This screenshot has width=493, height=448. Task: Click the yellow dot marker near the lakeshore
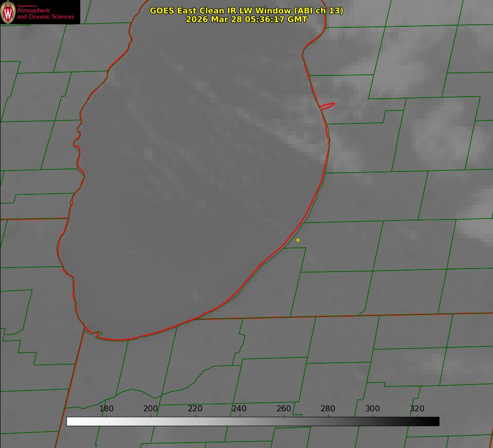pyautogui.click(x=298, y=240)
